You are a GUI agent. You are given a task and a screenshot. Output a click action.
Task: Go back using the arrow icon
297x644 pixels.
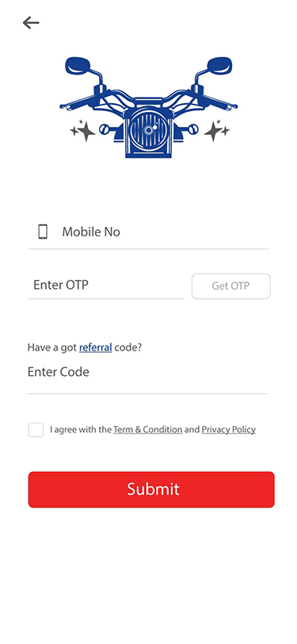coord(31,22)
